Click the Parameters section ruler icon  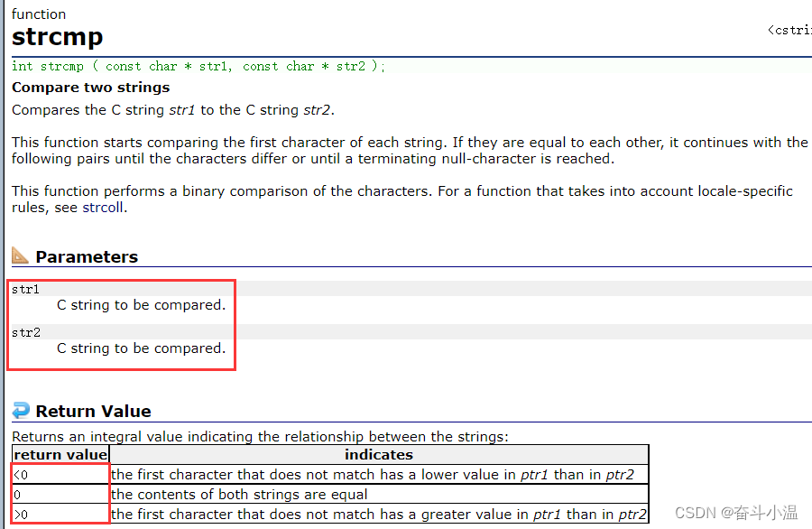[x=20, y=255]
